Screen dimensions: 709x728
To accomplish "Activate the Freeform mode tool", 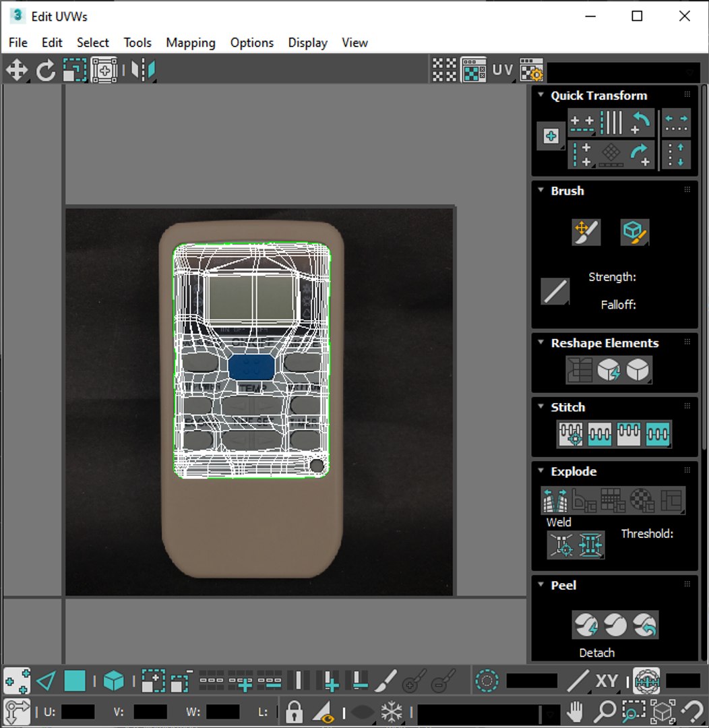I will 104,71.
